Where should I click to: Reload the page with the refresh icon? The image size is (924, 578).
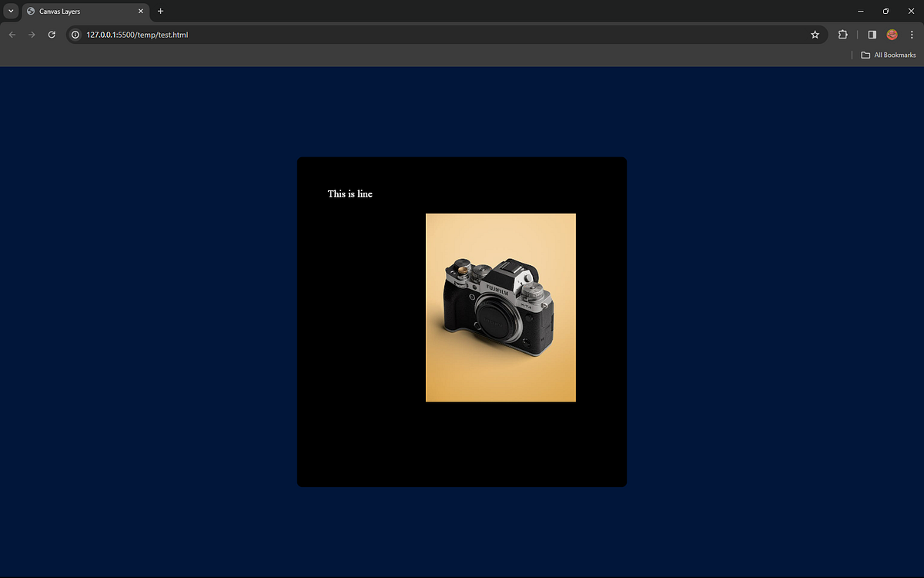[51, 35]
